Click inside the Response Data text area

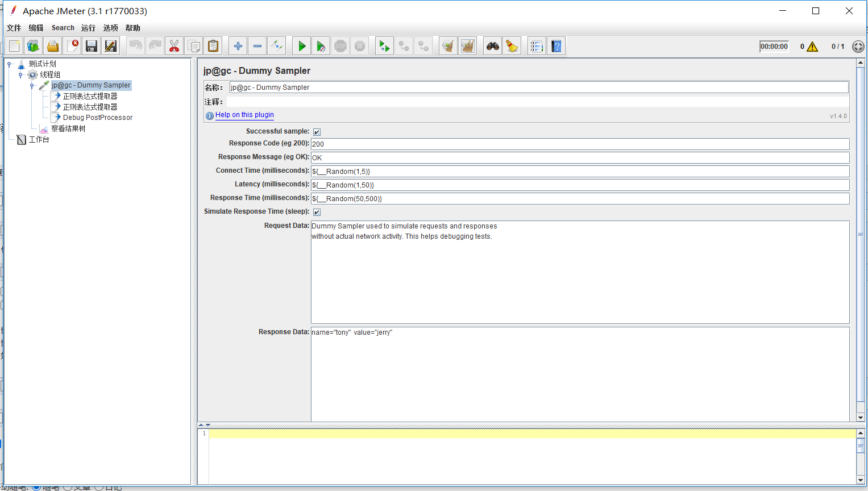(x=580, y=374)
